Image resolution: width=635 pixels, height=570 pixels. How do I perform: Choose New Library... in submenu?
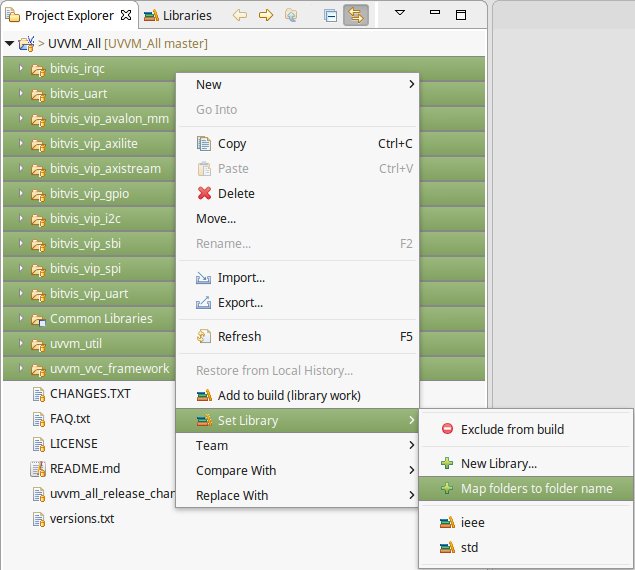point(526,463)
